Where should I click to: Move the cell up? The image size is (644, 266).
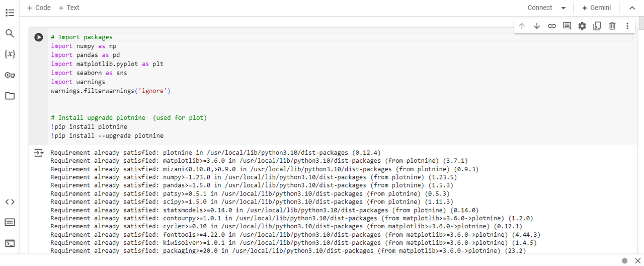click(522, 26)
